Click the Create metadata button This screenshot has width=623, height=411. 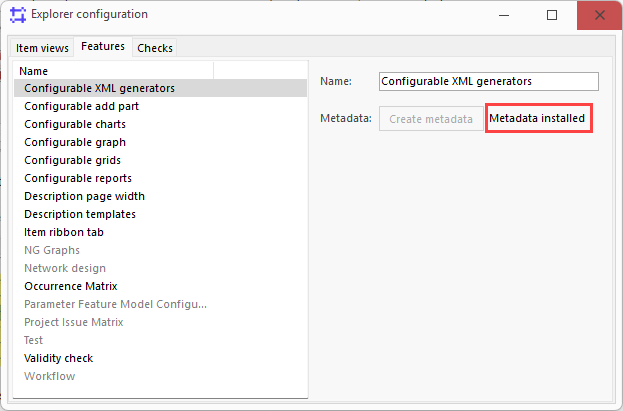point(431,119)
